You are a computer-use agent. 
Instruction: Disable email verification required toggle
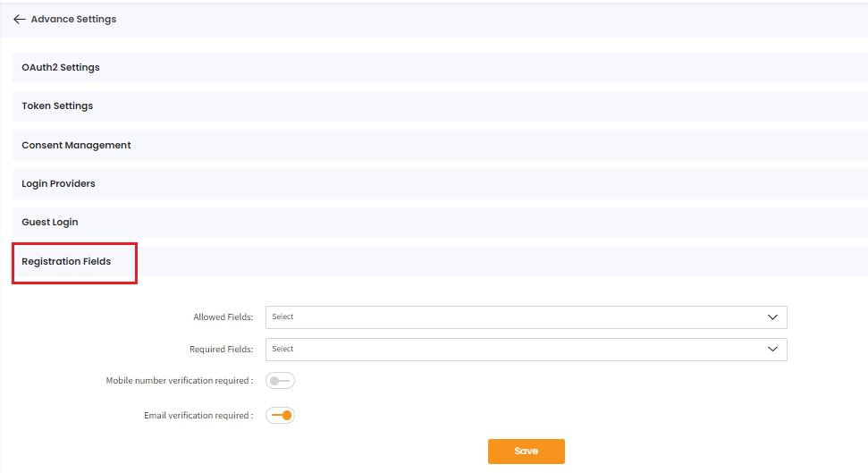tap(280, 415)
